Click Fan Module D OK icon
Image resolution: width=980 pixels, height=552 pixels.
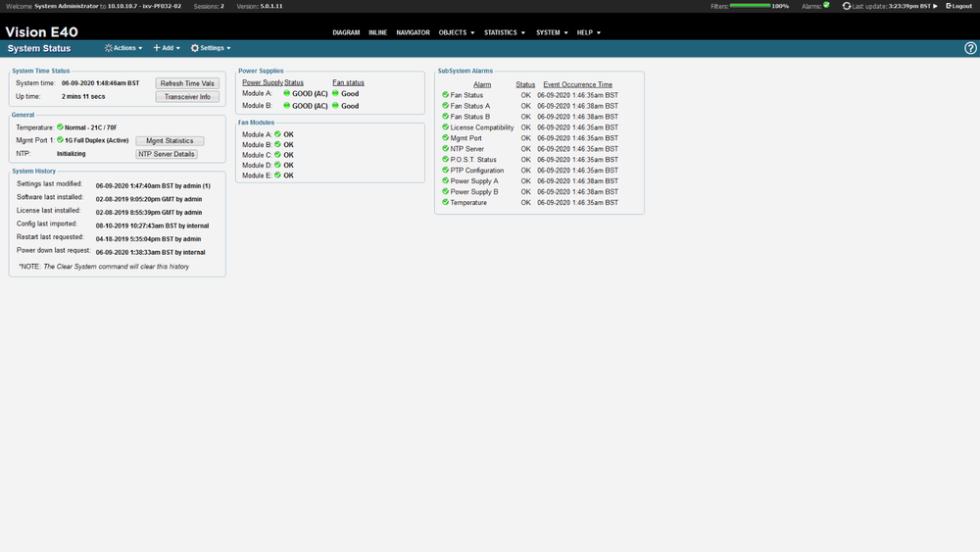[x=277, y=165]
